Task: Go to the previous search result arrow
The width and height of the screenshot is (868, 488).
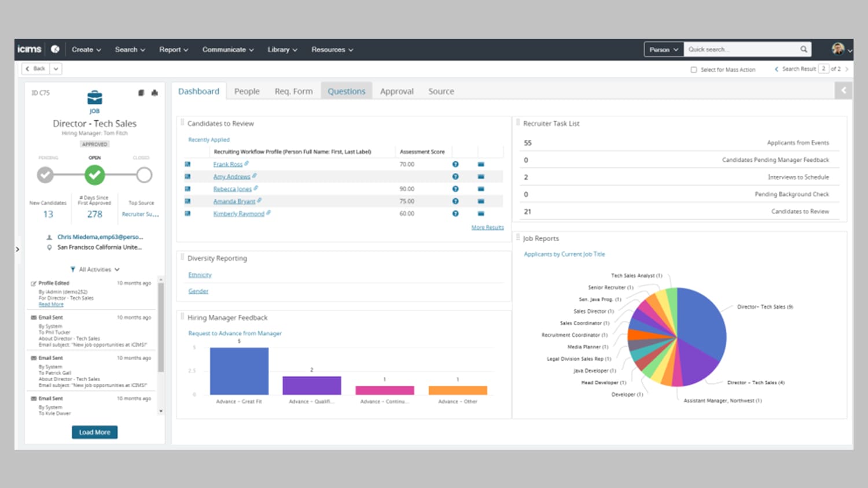Action: 776,69
